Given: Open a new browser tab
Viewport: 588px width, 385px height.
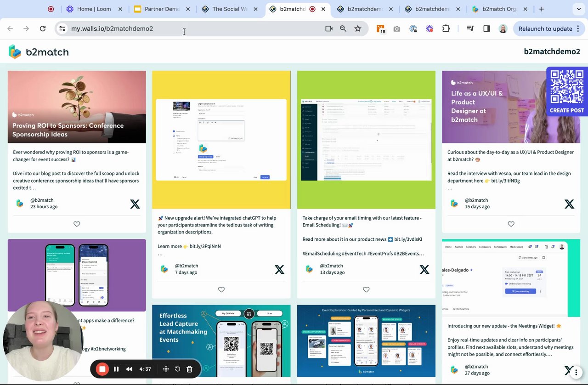Looking at the screenshot, I should 542,9.
